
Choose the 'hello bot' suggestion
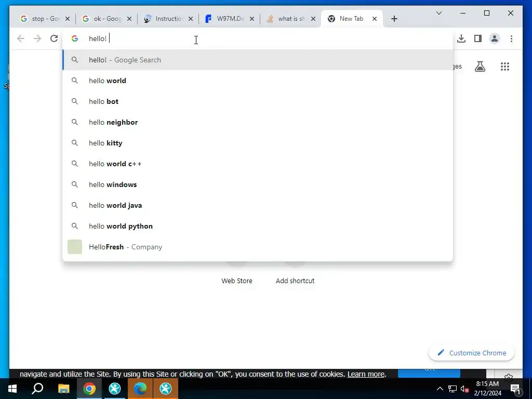point(258,101)
